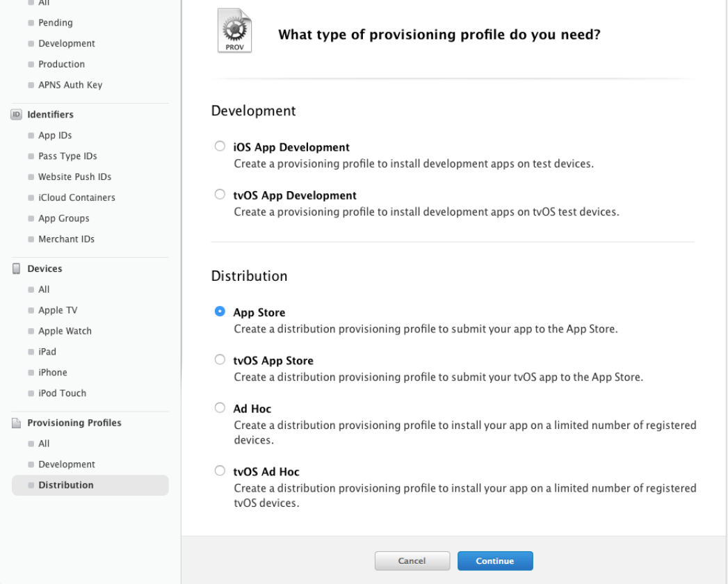Open APNS Auth Key in sidebar
Image resolution: width=728 pixels, height=584 pixels.
[70, 85]
